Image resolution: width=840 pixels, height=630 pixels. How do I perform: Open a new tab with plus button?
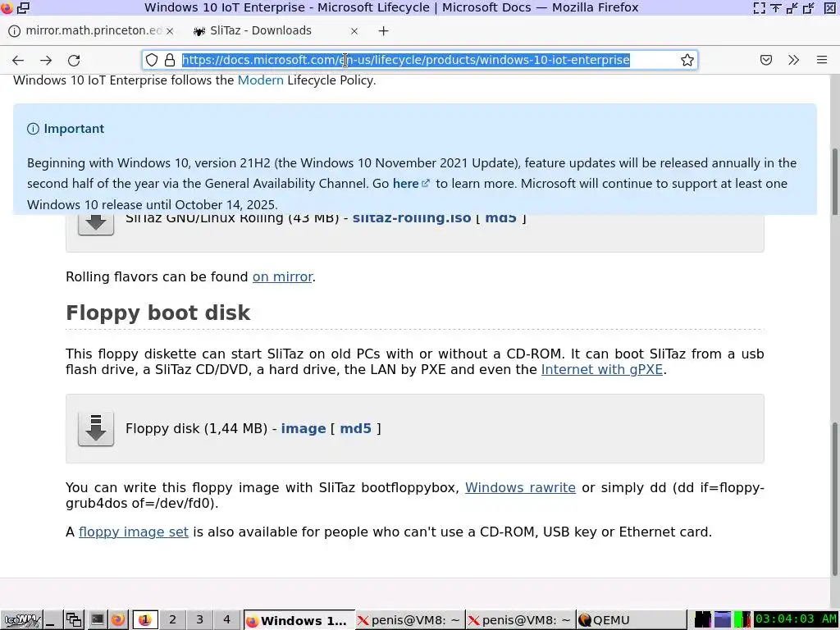pos(384,31)
